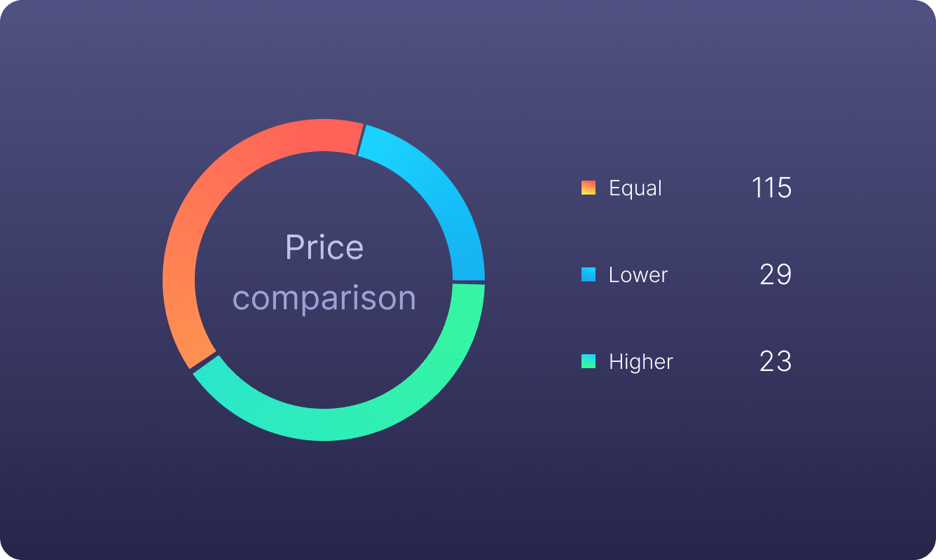936x560 pixels.
Task: Click the Higher count value 23
Action: 775,361
